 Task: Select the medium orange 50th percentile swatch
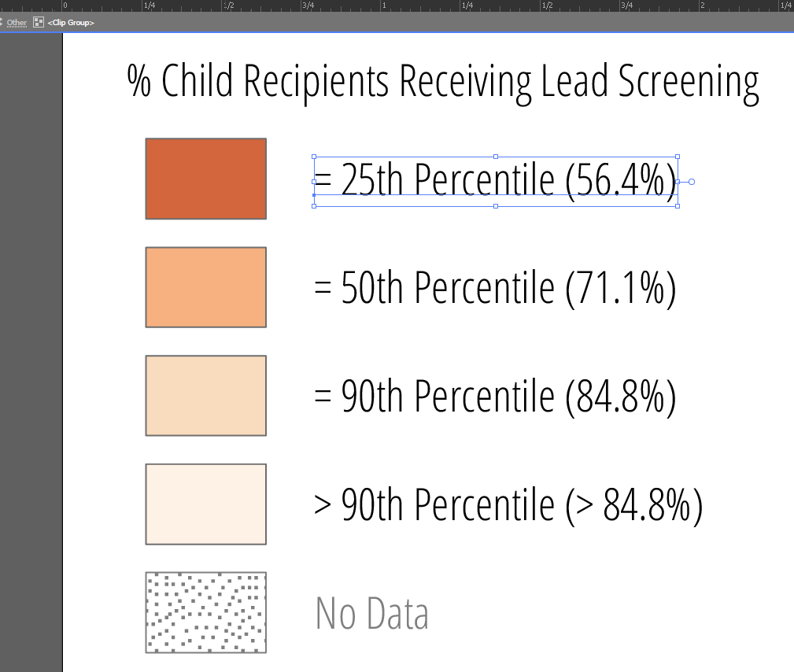point(206,287)
